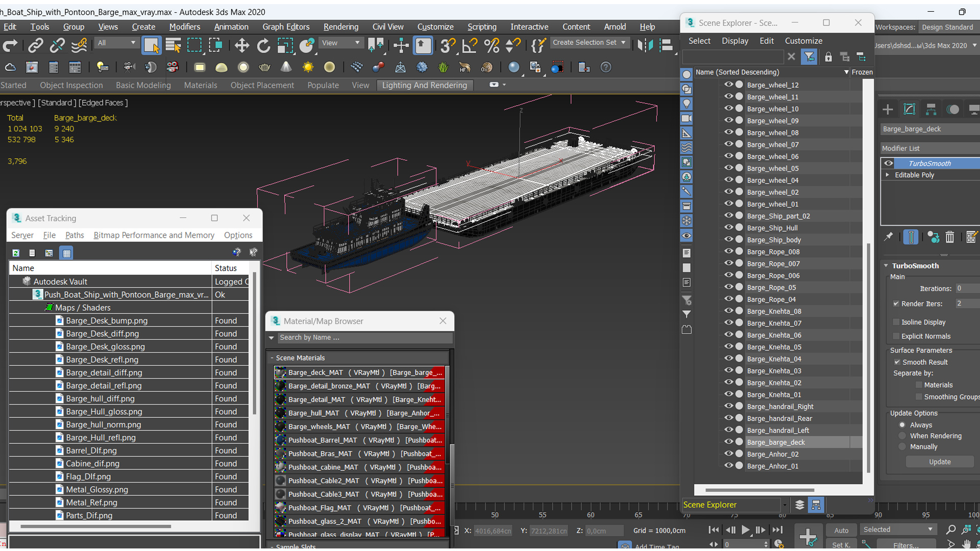Click the Redo arrow icon
980x551 pixels.
(x=10, y=45)
